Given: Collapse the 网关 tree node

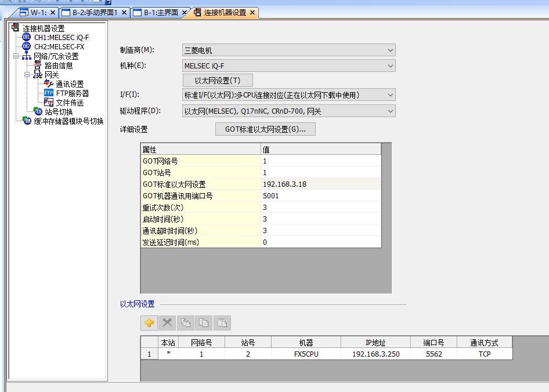Looking at the screenshot, I should tap(27, 75).
